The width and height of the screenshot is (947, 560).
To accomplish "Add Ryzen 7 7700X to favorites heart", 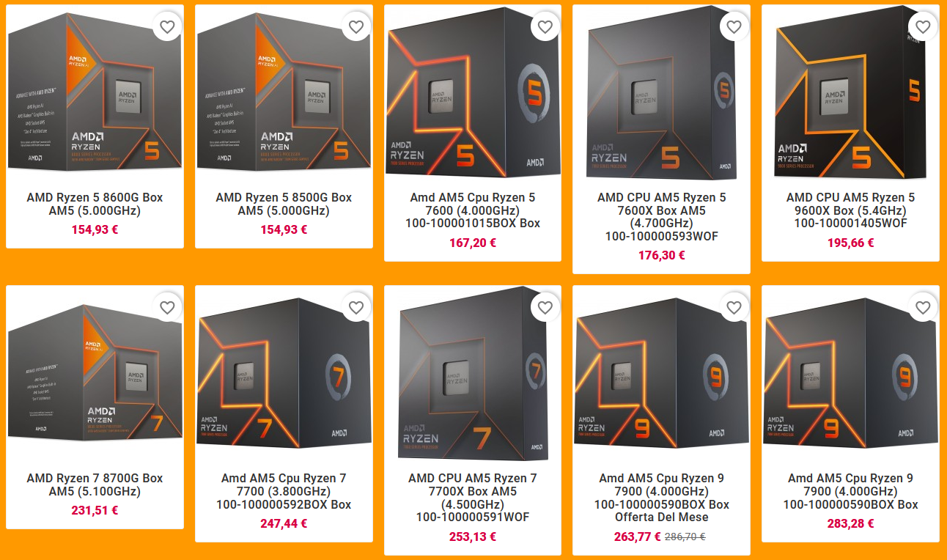I will pyautogui.click(x=545, y=308).
